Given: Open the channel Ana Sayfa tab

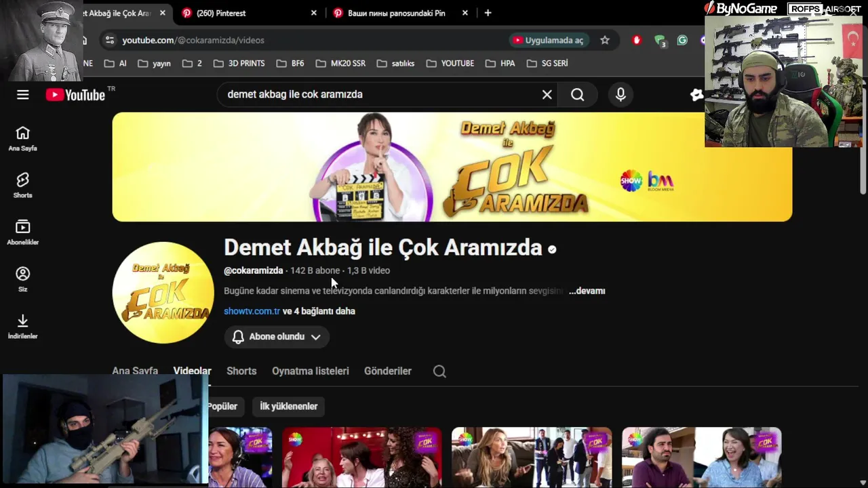Looking at the screenshot, I should click(135, 371).
